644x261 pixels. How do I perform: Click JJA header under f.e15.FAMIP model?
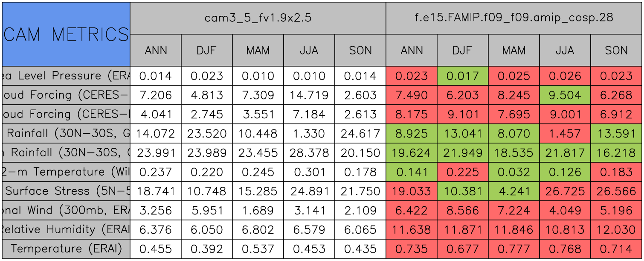(565, 50)
